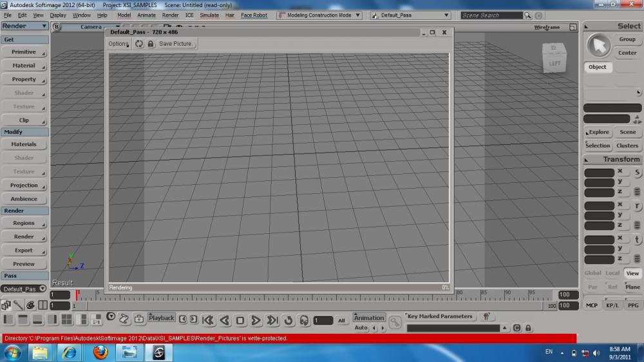This screenshot has height=362, width=644.
Task: Step to next frame button
Action: [x=193, y=319]
